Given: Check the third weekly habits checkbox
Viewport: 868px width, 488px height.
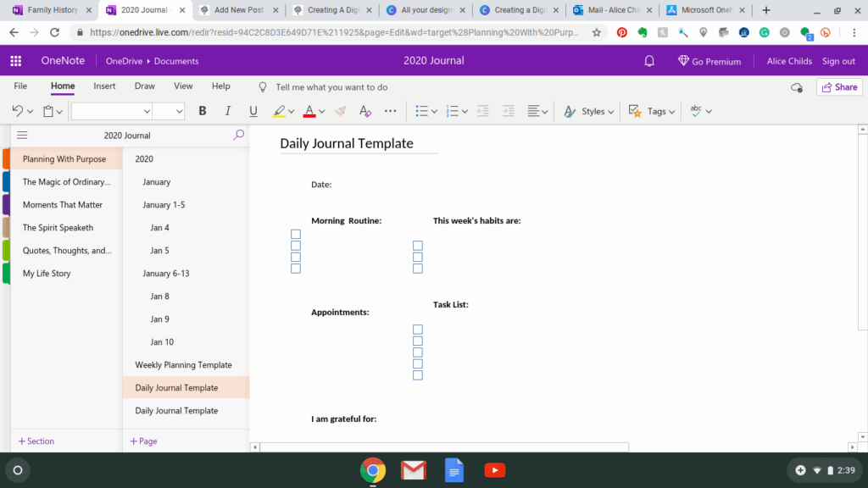Looking at the screenshot, I should click(417, 269).
